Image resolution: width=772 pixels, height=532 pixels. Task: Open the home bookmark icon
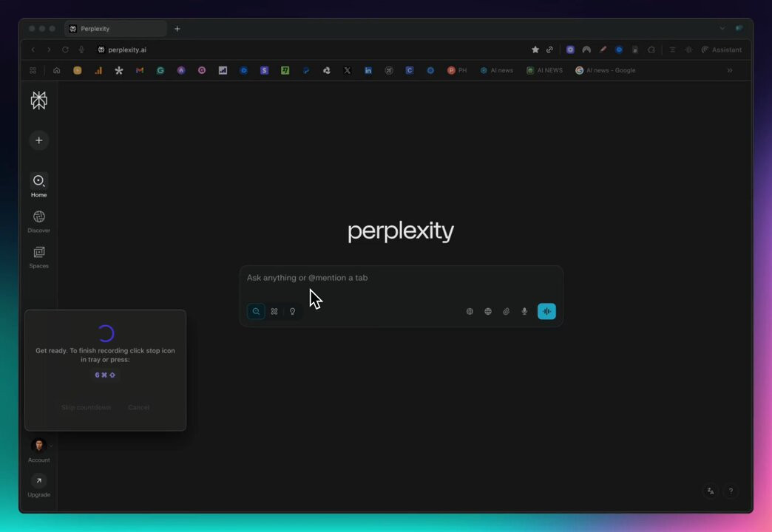tap(57, 70)
